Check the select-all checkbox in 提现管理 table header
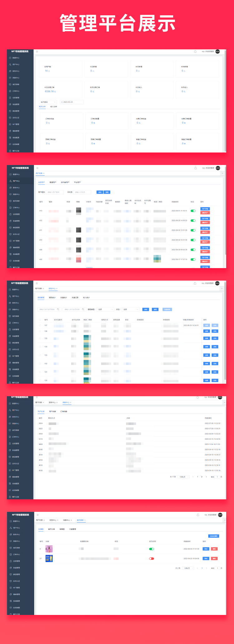 click(x=40, y=320)
